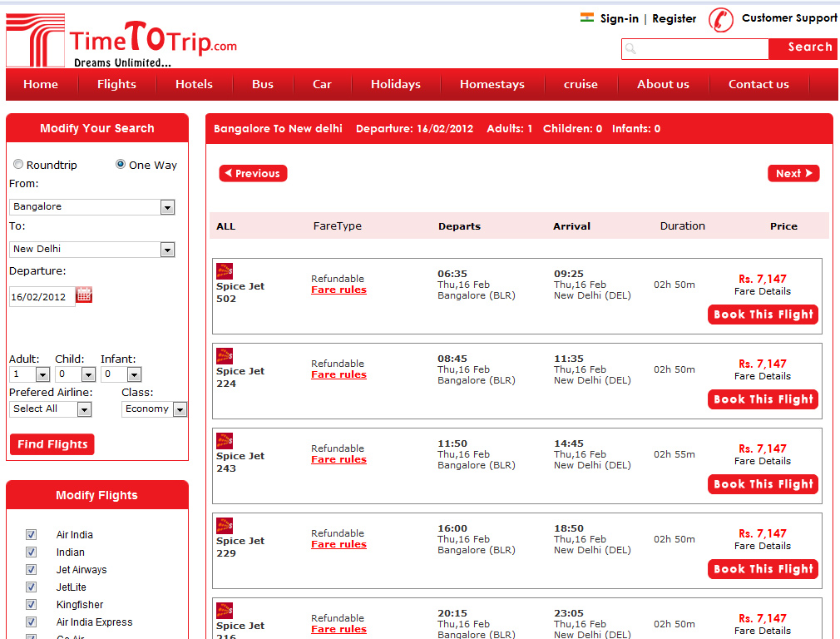Select the One Way radio button
Image resolution: width=840 pixels, height=639 pixels.
[x=121, y=164]
